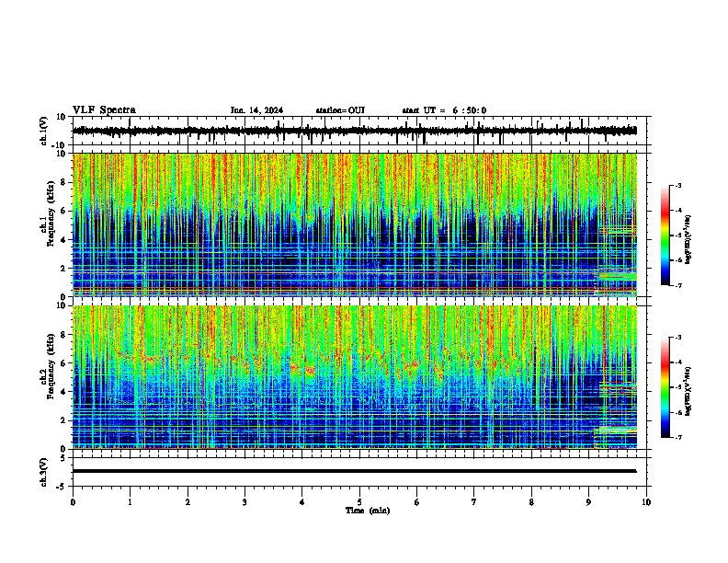Click the flat ch.3 voltage trace
Image resolution: width=728 pixels, height=563 pixels.
coord(355,471)
